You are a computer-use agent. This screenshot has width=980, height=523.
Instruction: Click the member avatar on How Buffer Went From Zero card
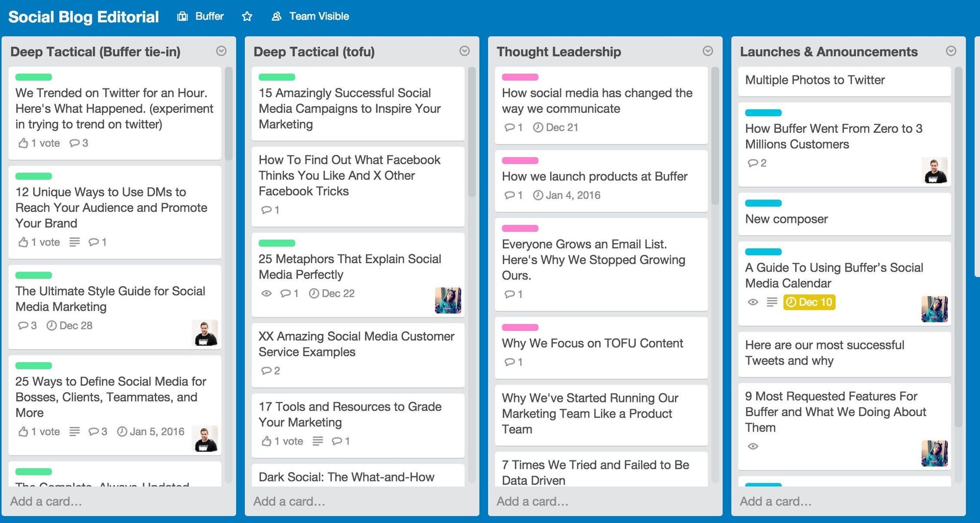pyautogui.click(x=935, y=171)
